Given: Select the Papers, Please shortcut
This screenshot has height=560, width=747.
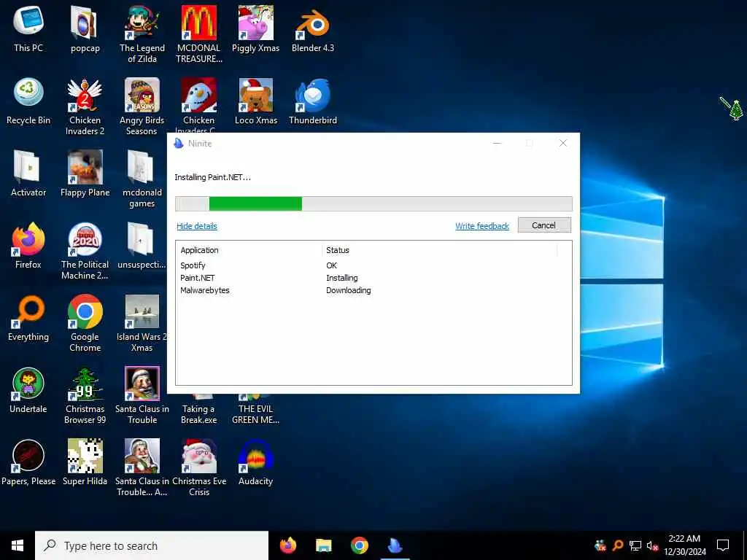Looking at the screenshot, I should pos(28,462).
